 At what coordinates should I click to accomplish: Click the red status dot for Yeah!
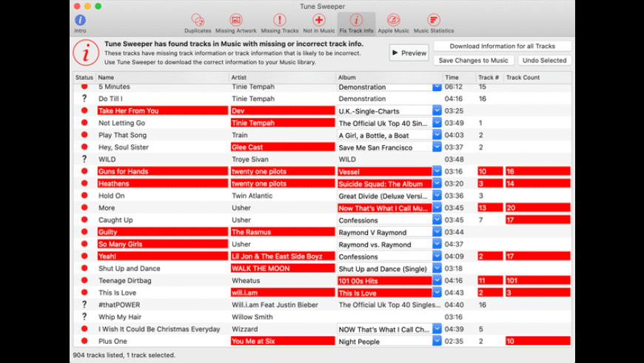[x=84, y=256]
